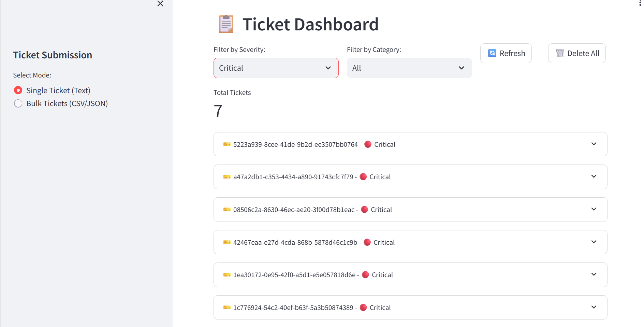The height and width of the screenshot is (327, 644).
Task: Expand ticket 1c776924 with its chevron
Action: 594,307
